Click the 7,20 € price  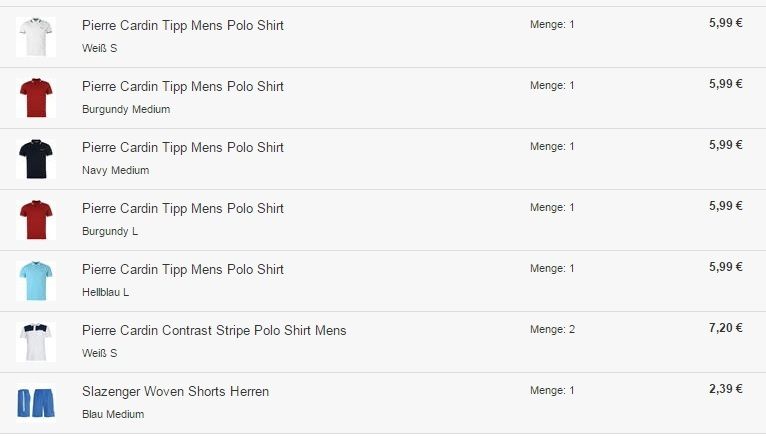coord(725,328)
